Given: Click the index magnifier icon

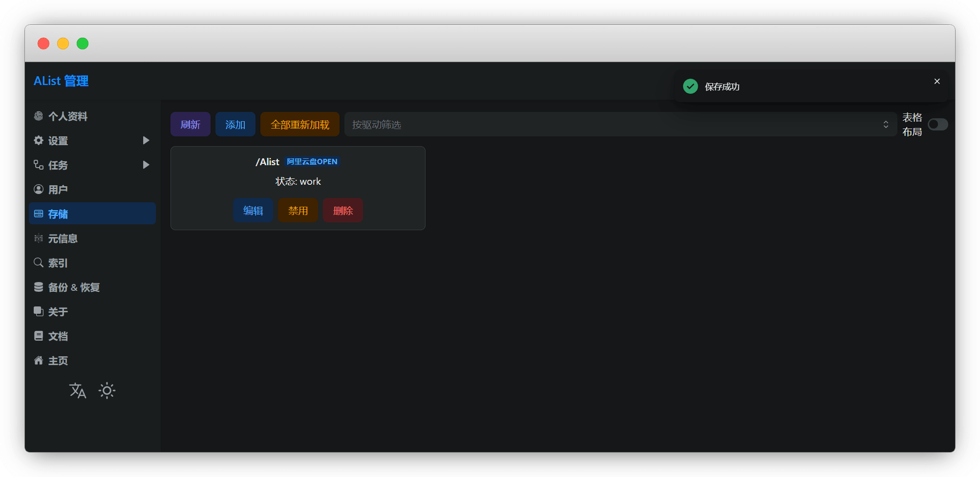Looking at the screenshot, I should click(39, 262).
